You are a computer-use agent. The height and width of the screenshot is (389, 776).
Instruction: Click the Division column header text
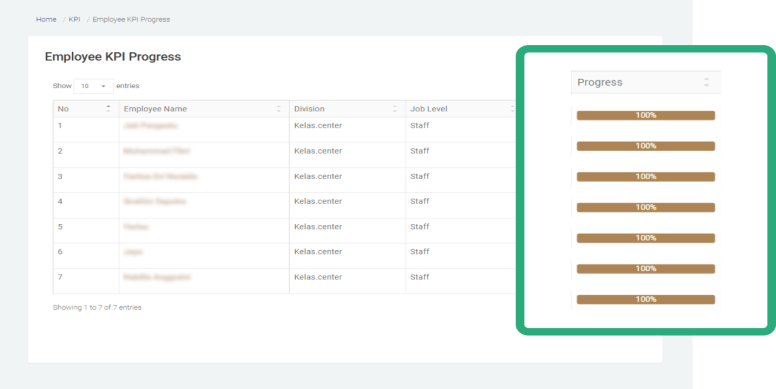309,109
